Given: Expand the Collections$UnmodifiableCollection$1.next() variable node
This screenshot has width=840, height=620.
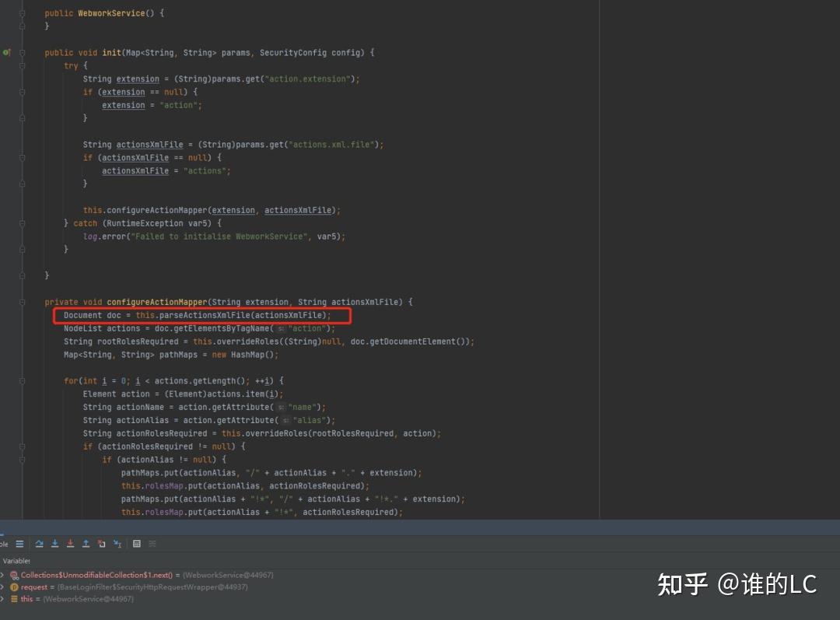Looking at the screenshot, I should [2, 575].
